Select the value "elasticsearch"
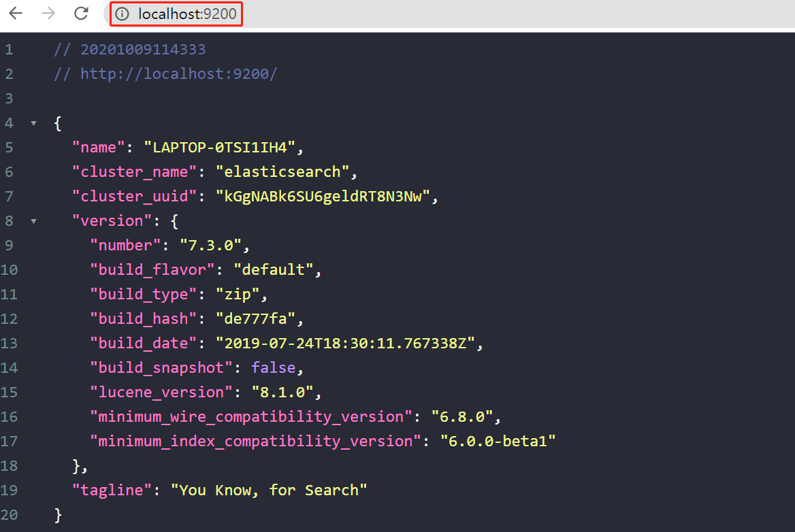795x532 pixels. pos(282,171)
